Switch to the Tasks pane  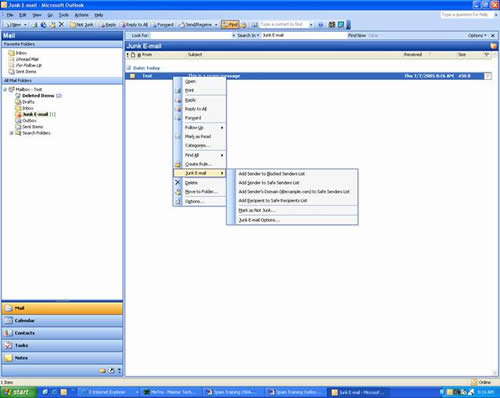62,345
